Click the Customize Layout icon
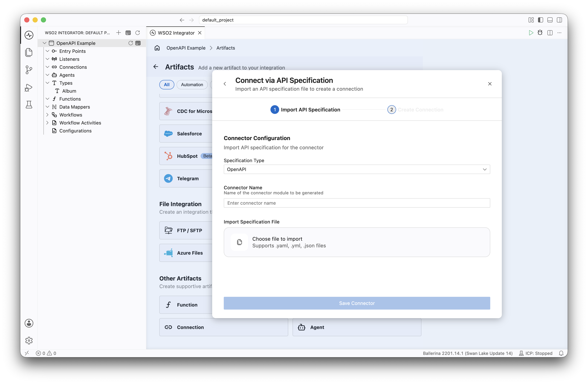 click(531, 20)
